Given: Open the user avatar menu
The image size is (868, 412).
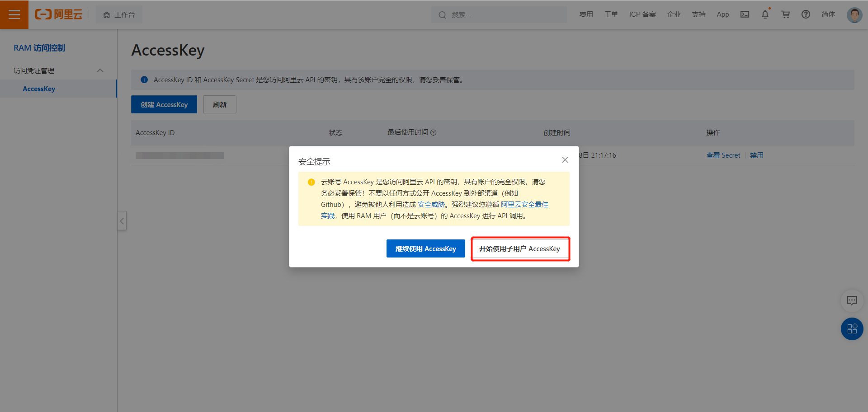Looking at the screenshot, I should pos(854,14).
